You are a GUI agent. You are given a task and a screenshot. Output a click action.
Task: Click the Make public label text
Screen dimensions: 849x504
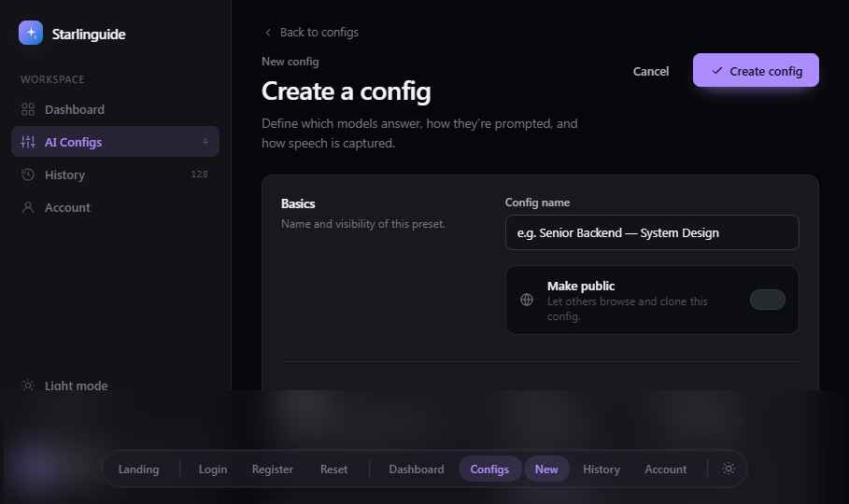click(x=581, y=286)
